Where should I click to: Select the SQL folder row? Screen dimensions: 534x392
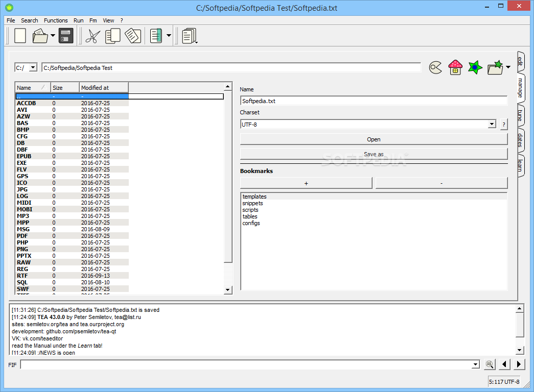(x=72, y=282)
